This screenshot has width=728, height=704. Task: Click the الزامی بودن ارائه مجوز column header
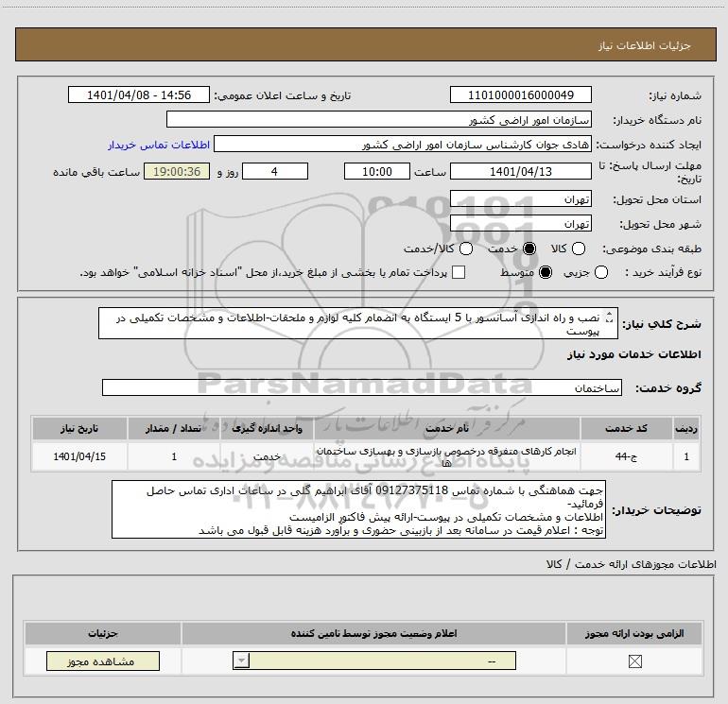click(x=634, y=633)
